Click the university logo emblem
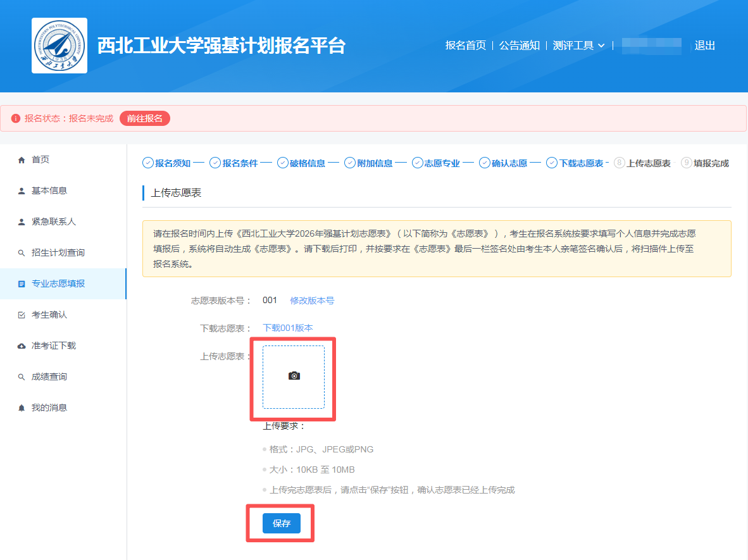Image resolution: width=748 pixels, height=560 pixels. point(59,46)
